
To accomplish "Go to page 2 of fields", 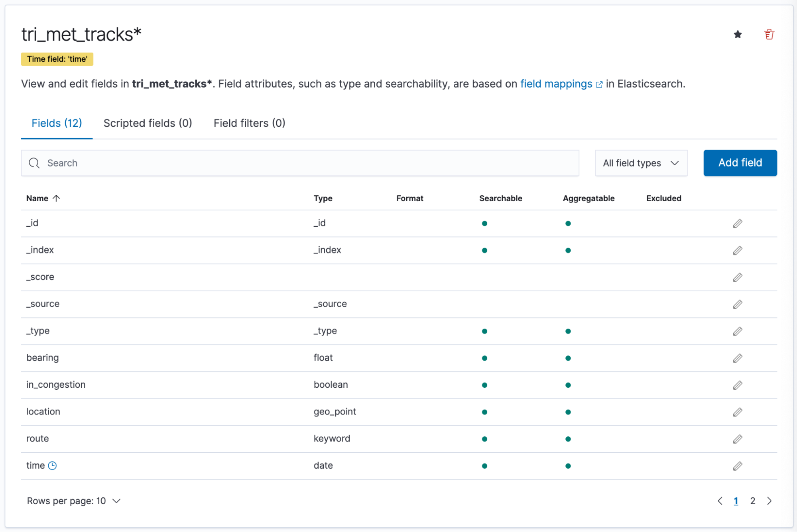I will pos(752,501).
